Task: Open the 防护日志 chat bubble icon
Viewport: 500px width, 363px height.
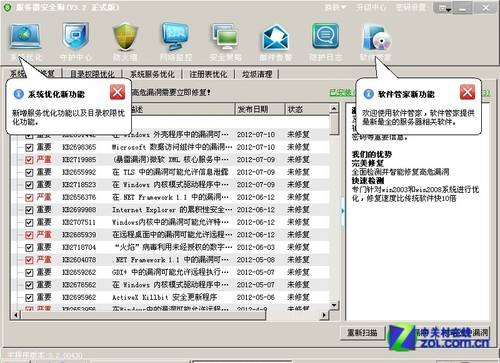Action: pos(325,36)
